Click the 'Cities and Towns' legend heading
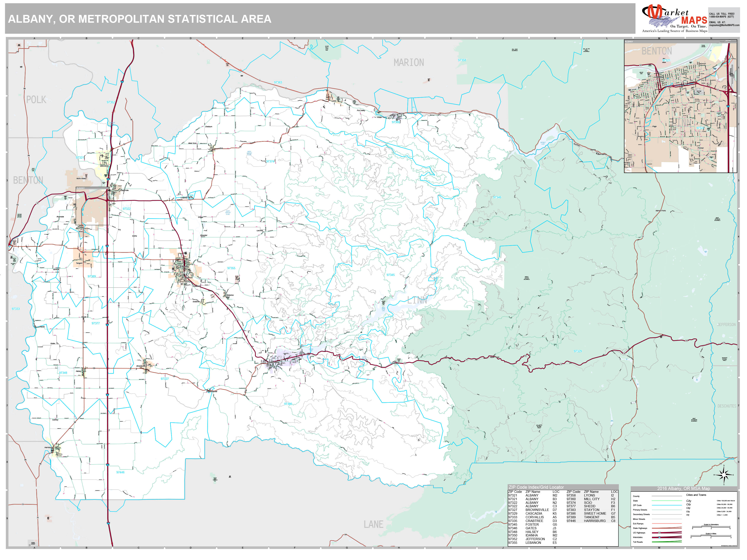 tap(696, 495)
